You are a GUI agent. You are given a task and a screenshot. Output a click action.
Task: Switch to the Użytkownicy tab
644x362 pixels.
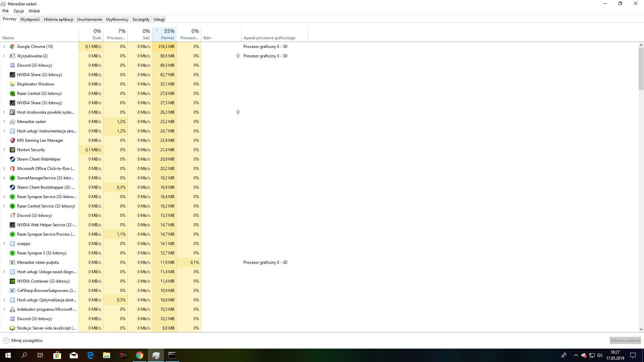point(117,19)
